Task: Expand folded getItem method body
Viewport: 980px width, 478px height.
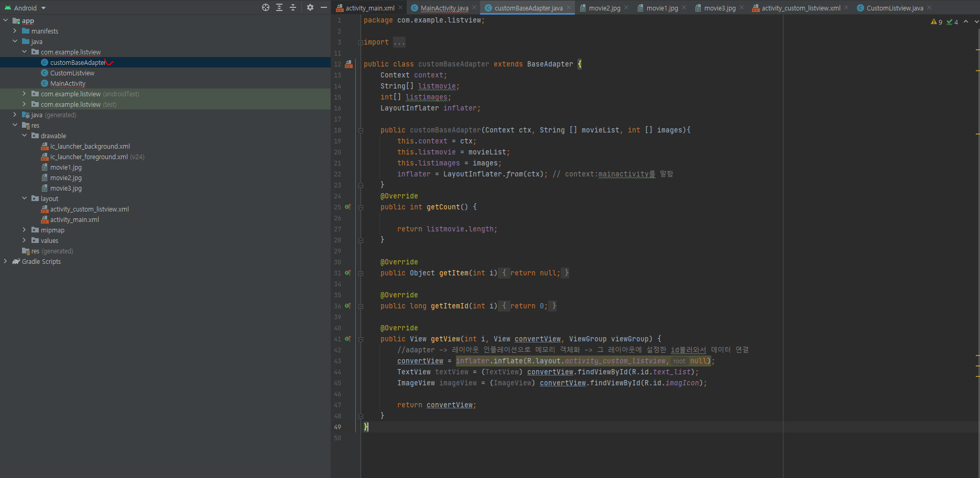Action: click(x=361, y=273)
